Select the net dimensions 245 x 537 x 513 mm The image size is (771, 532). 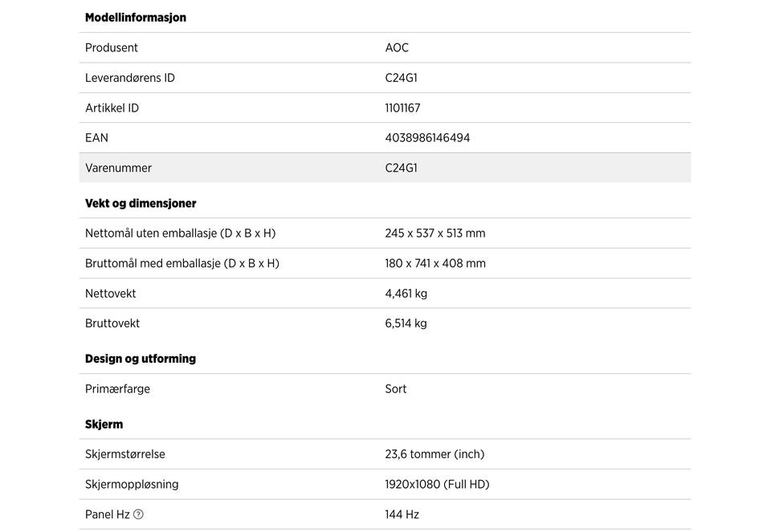point(434,234)
